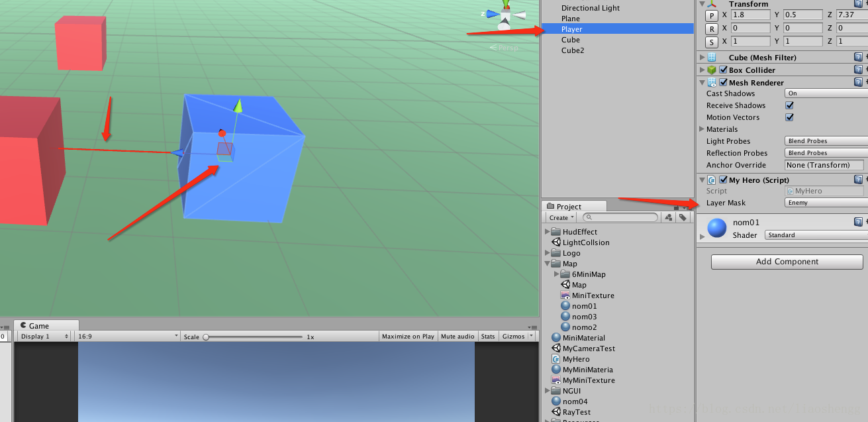Select the MiniMaterial asset in Project
The width and height of the screenshot is (868, 422).
click(579, 338)
